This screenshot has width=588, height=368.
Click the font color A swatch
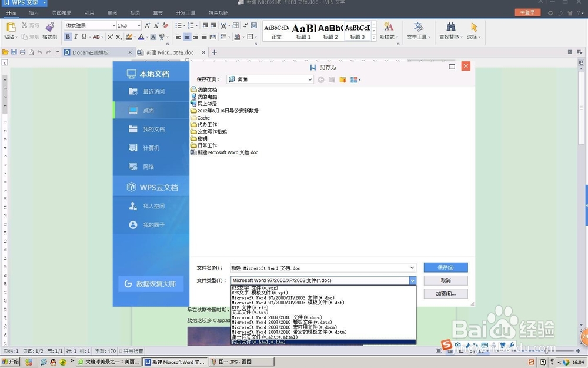pos(141,37)
